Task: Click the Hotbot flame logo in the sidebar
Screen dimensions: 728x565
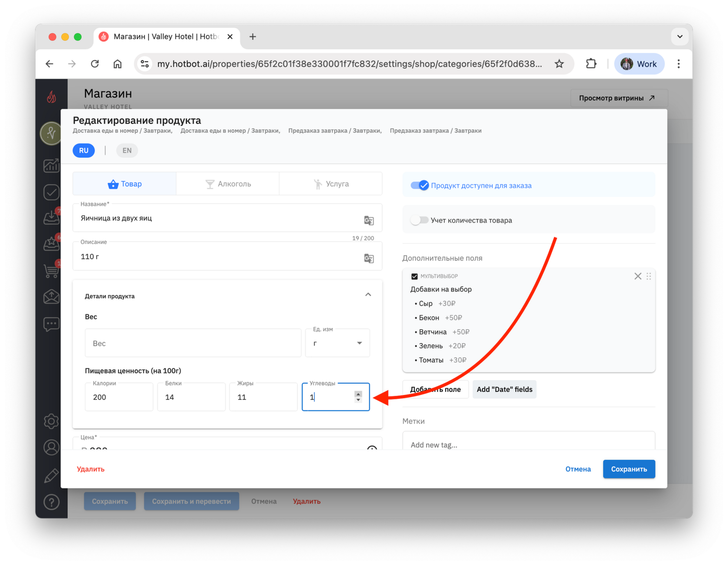Action: tap(51, 97)
